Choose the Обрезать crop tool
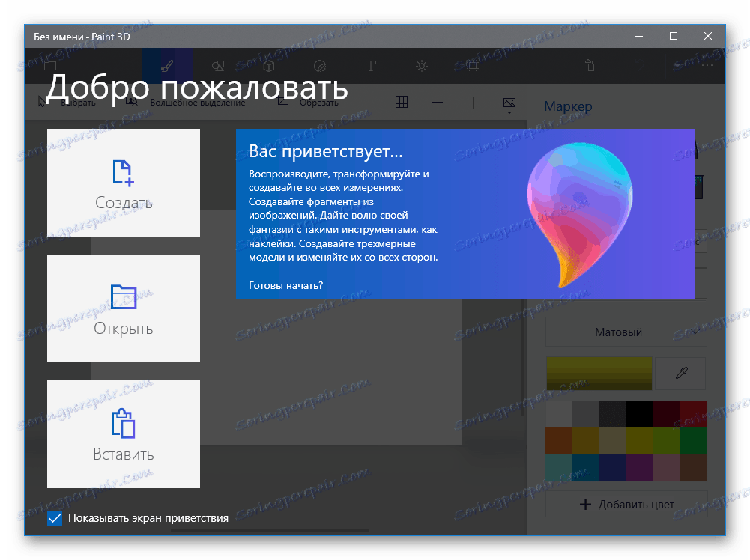The width and height of the screenshot is (750, 560). tap(308, 103)
